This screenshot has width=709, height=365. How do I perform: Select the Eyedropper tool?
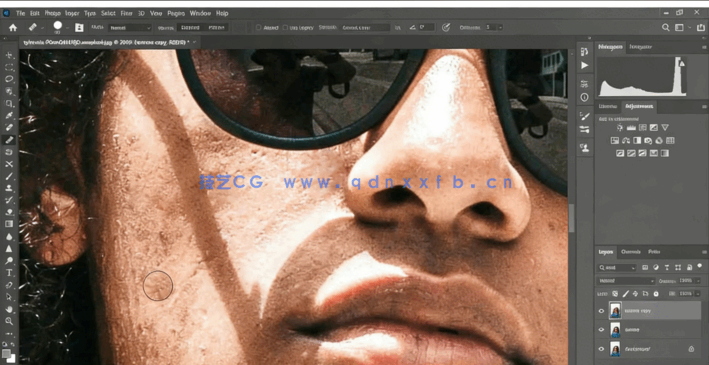point(9,116)
